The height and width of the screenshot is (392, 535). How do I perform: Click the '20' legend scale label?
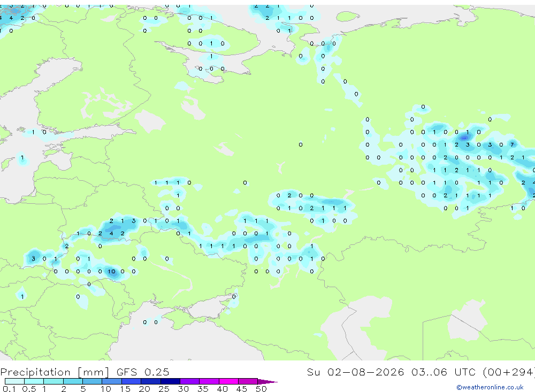point(144,389)
